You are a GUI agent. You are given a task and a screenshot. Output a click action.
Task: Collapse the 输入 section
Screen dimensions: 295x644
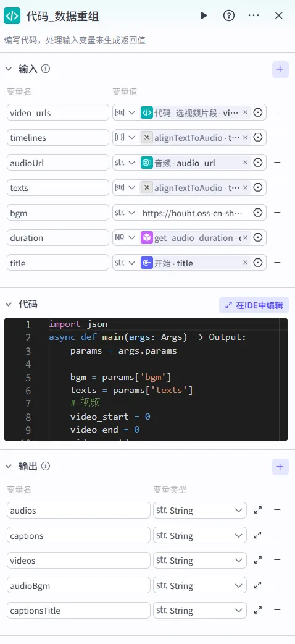tap(9, 69)
